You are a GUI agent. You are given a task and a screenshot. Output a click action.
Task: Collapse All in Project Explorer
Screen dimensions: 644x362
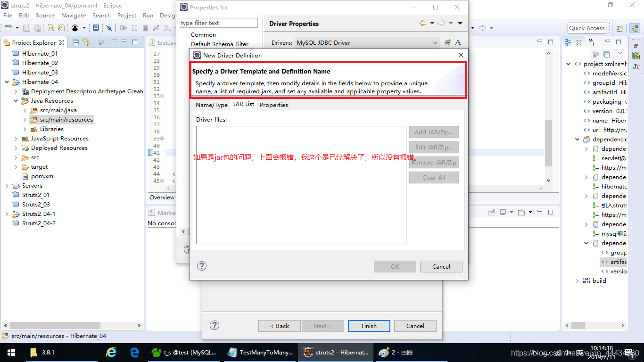pyautogui.click(x=76, y=42)
